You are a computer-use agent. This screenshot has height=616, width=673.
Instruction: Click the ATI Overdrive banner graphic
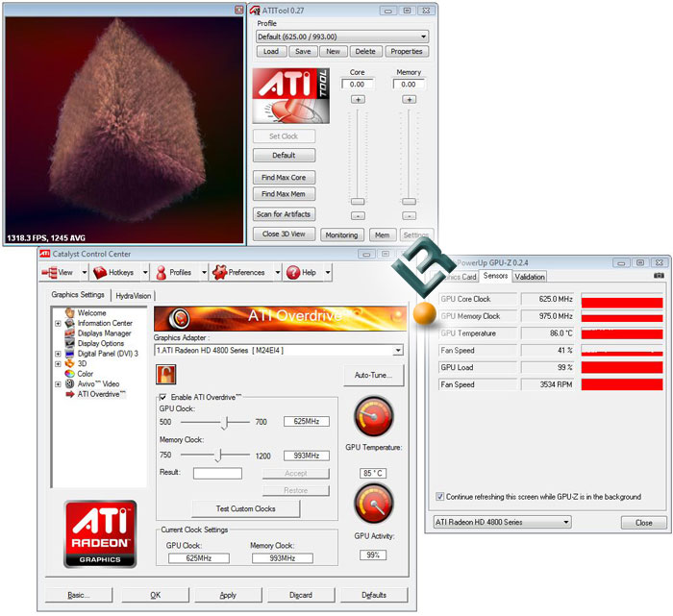pyautogui.click(x=280, y=318)
